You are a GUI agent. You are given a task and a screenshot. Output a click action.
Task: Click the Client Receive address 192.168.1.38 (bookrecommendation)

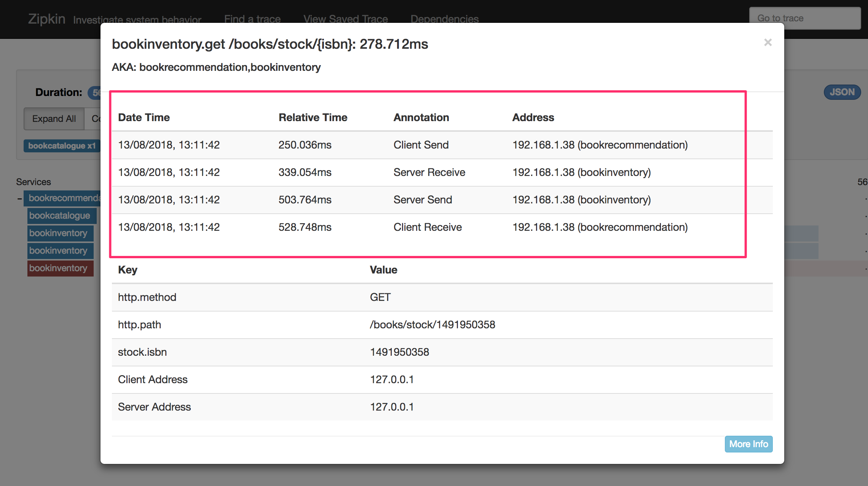point(600,227)
